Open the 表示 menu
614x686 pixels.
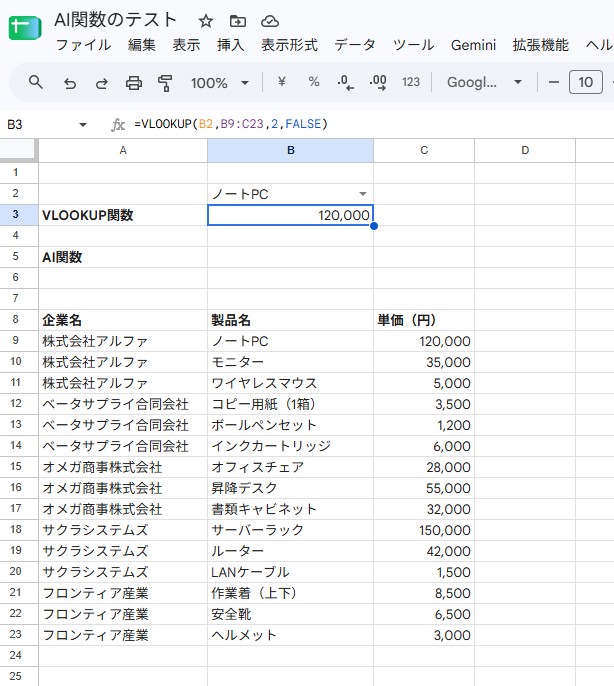pos(186,45)
